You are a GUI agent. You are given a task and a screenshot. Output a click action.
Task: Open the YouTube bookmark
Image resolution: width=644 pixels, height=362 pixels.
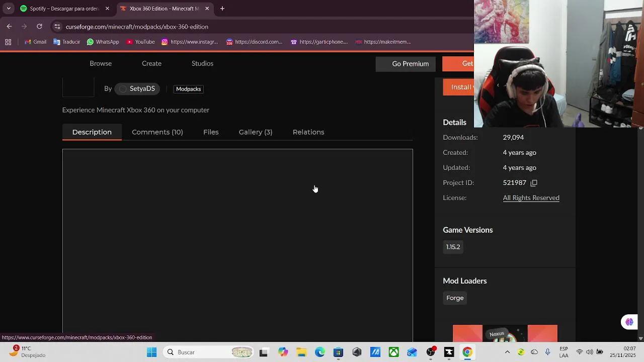140,42
